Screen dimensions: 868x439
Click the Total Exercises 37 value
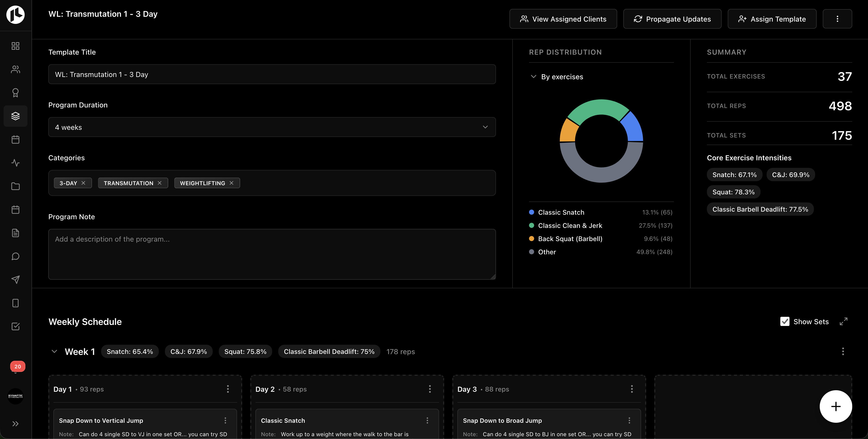tap(845, 76)
